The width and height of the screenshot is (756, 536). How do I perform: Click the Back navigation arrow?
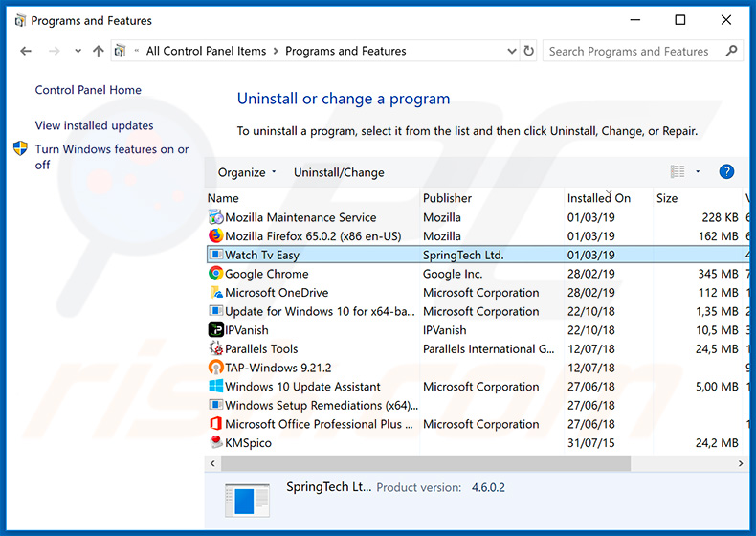26,51
